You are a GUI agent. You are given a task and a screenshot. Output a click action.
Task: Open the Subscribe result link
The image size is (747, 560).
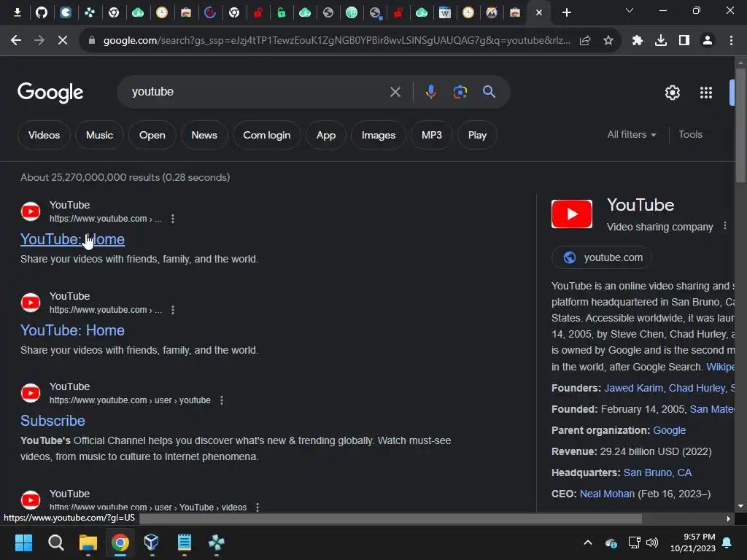pyautogui.click(x=53, y=421)
